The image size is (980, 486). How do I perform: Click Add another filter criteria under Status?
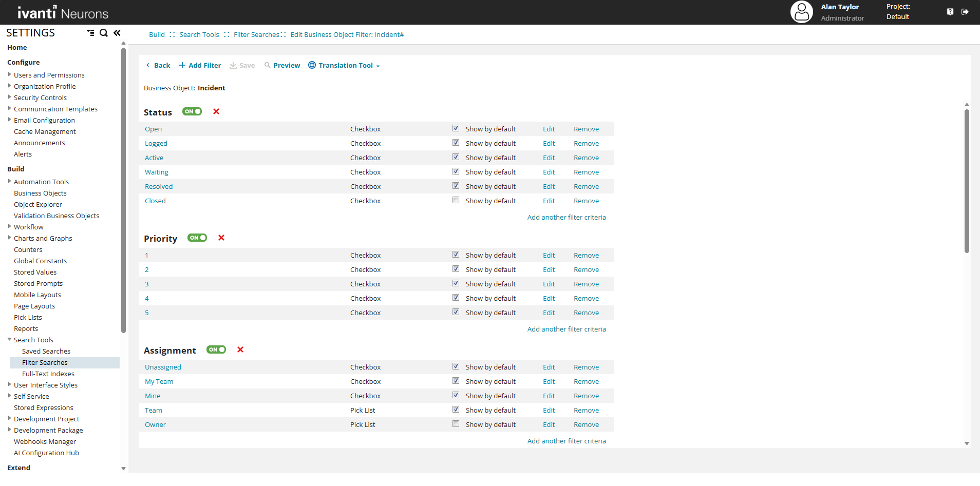(x=566, y=218)
